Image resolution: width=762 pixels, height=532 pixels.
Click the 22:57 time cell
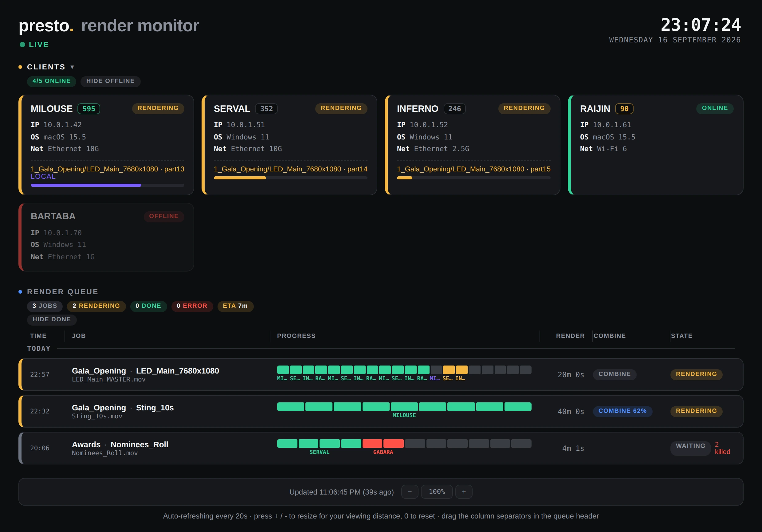tap(40, 374)
